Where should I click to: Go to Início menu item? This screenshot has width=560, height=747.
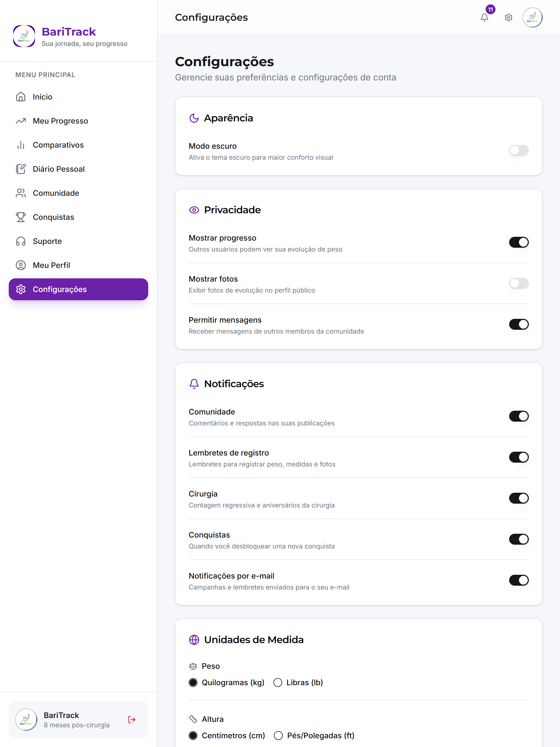coord(78,97)
